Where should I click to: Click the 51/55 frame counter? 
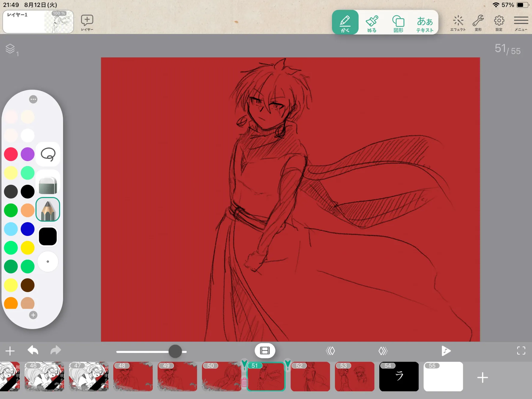click(507, 49)
